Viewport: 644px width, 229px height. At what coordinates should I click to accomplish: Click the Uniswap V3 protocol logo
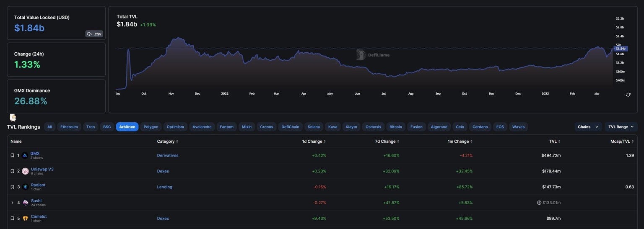click(x=25, y=171)
